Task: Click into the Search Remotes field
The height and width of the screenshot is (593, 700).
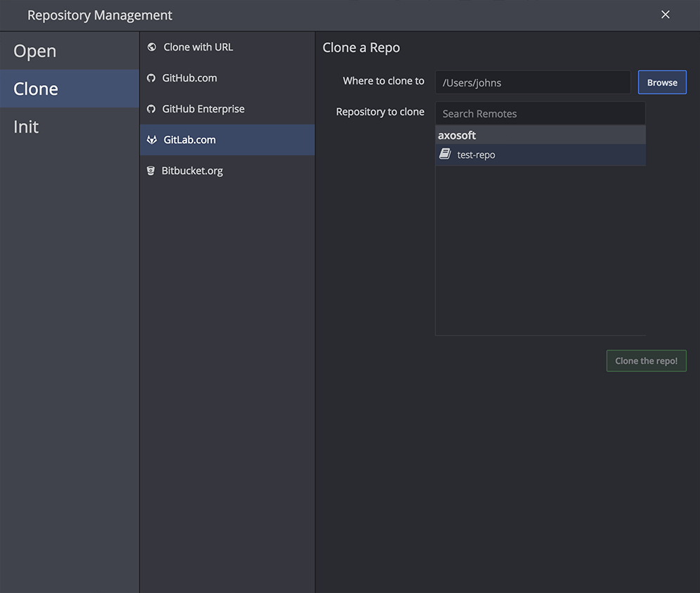Action: 540,113
